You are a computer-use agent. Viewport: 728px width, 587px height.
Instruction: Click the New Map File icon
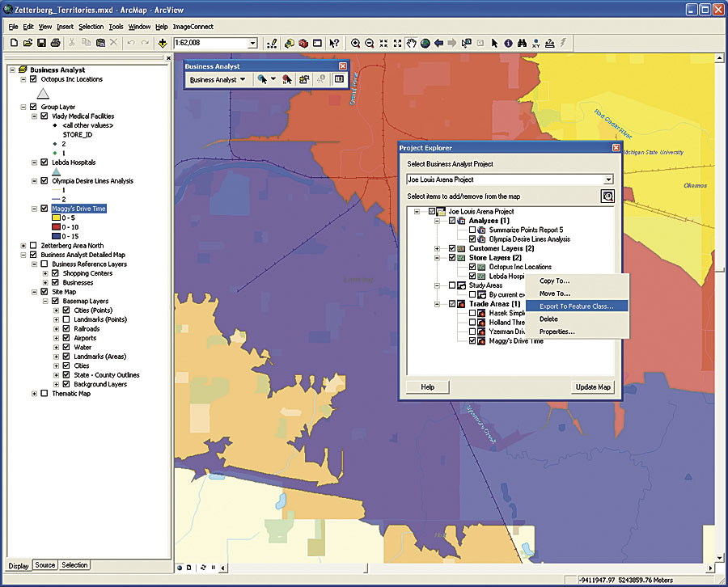pyautogui.click(x=14, y=43)
